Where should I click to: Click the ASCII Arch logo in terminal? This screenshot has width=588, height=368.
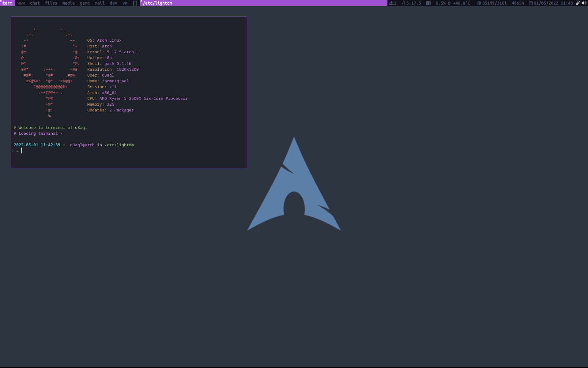[49, 72]
